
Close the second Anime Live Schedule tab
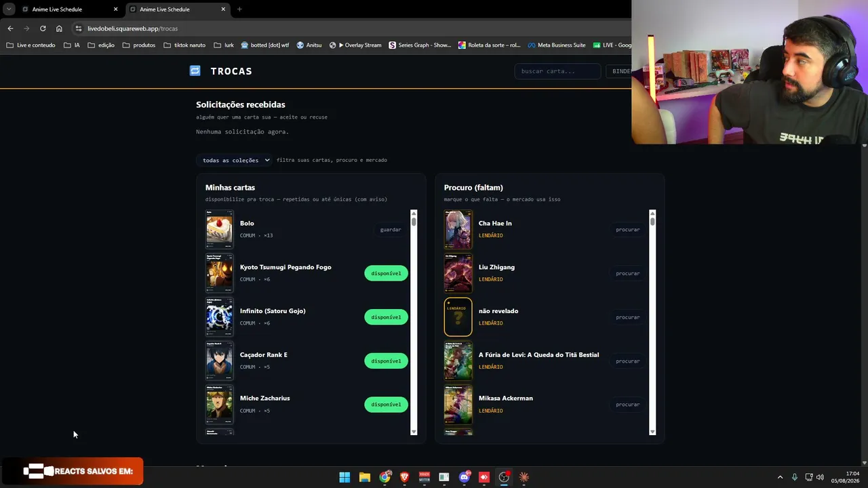(223, 9)
